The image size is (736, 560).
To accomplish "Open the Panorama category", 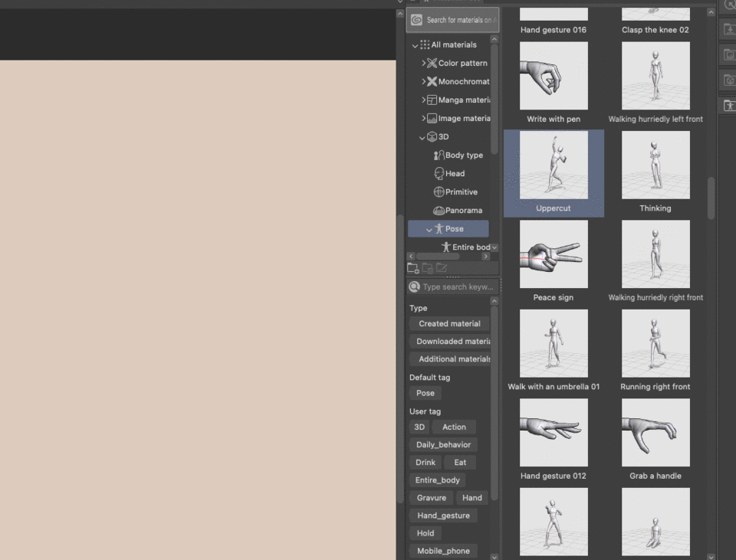I will tap(458, 211).
